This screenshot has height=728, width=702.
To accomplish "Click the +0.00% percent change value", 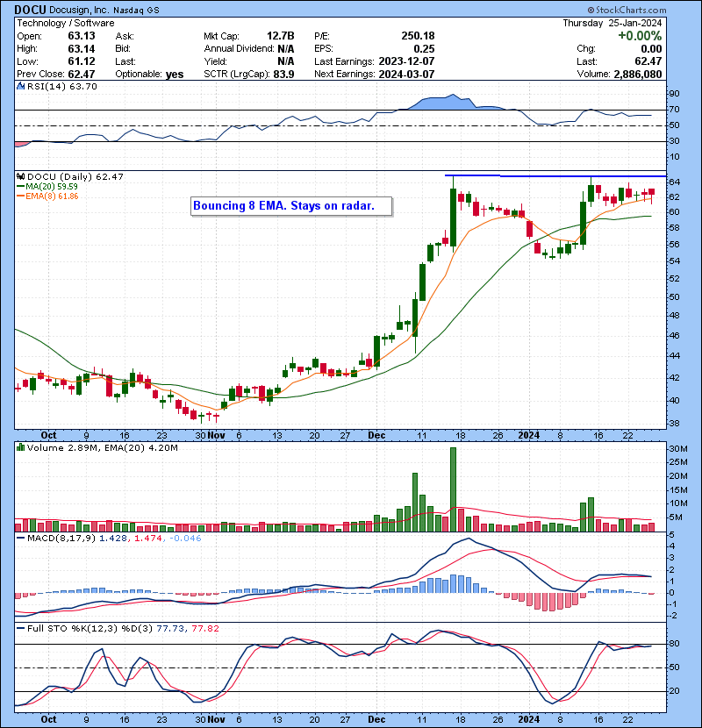I will pos(640,36).
